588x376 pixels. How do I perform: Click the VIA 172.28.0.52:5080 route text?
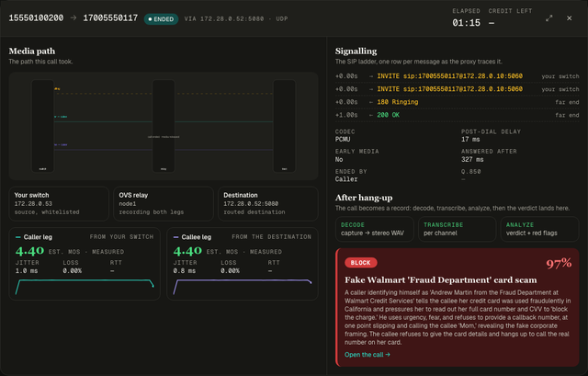tap(236, 18)
